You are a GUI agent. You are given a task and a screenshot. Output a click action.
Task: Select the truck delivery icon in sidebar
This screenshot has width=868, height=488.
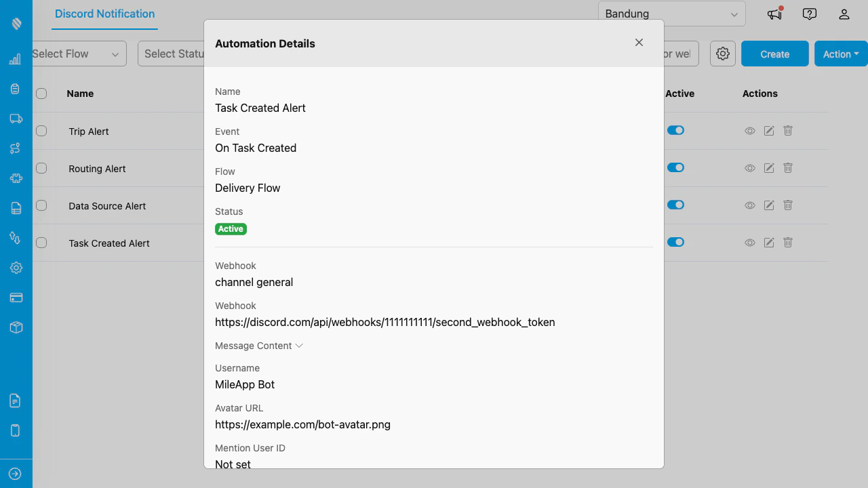click(15, 119)
